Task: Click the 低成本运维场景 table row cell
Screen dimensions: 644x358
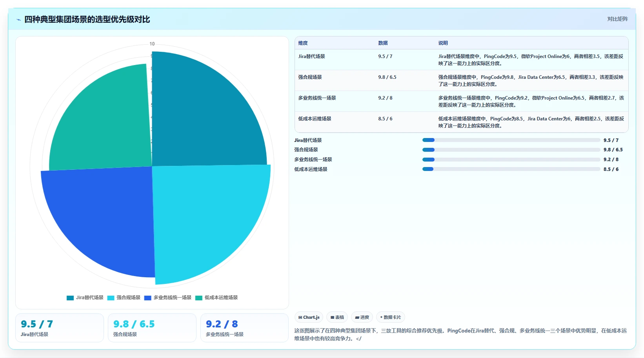Action: (315, 119)
